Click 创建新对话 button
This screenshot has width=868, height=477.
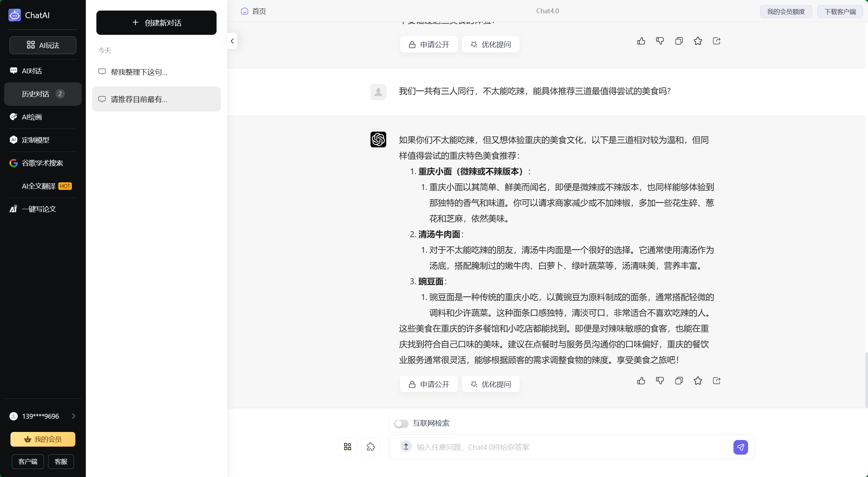coord(156,23)
